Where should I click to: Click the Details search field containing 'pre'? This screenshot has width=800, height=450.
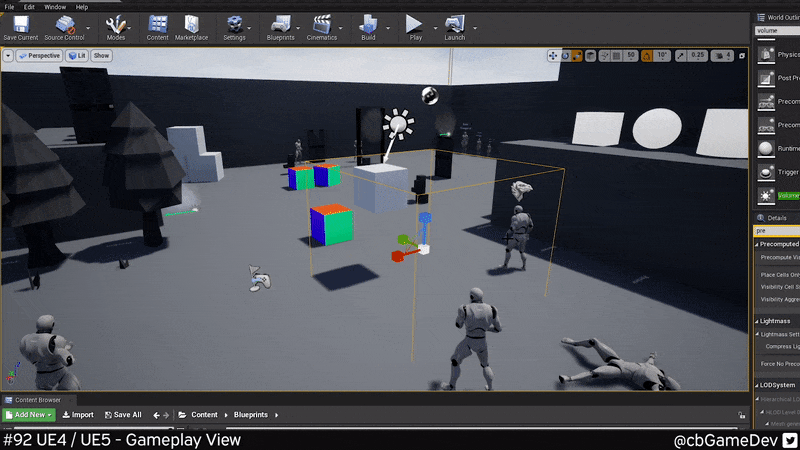[x=778, y=231]
